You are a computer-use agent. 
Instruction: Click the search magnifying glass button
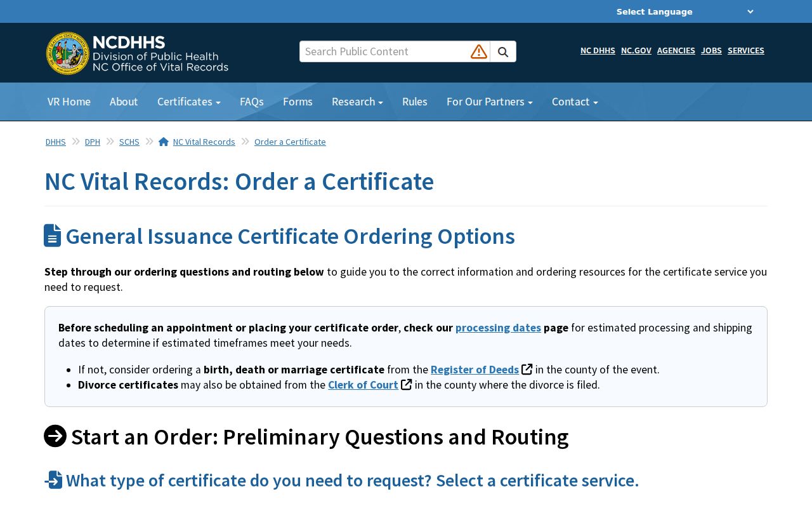[x=503, y=51]
